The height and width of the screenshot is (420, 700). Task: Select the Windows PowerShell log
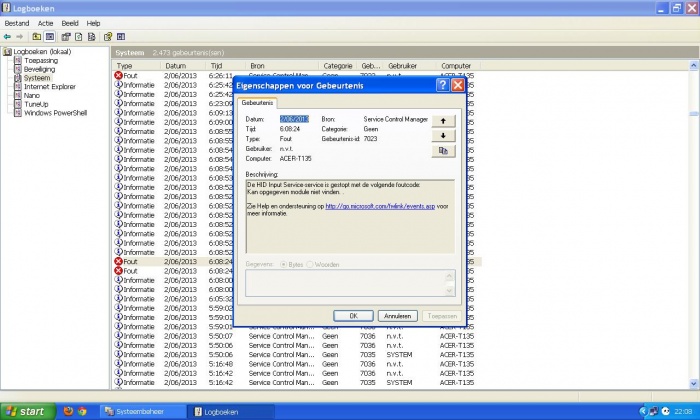point(54,113)
